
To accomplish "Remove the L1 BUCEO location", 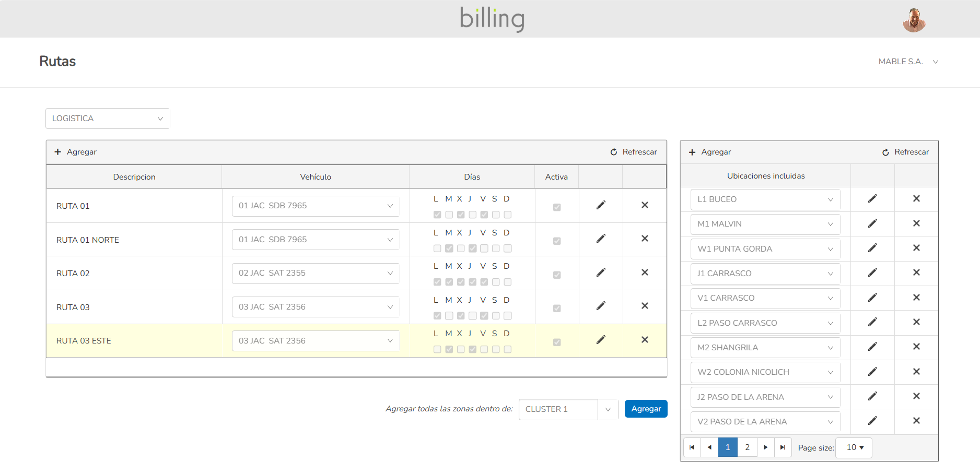I will point(916,198).
